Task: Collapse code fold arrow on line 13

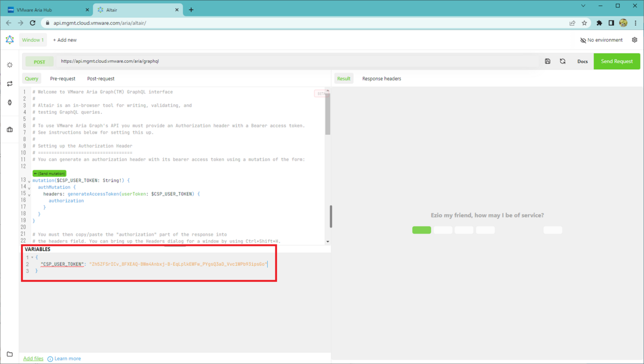Action: click(29, 181)
